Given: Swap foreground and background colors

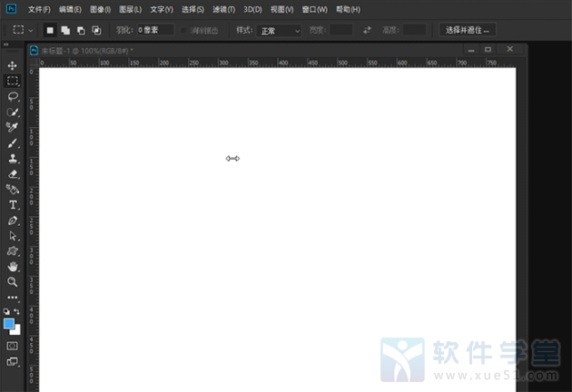Looking at the screenshot, I should 16,311.
